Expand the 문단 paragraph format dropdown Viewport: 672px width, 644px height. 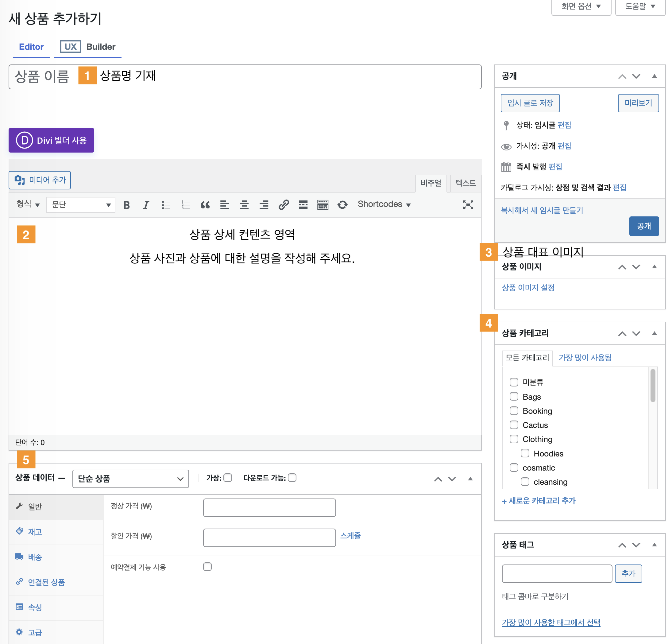click(x=81, y=205)
